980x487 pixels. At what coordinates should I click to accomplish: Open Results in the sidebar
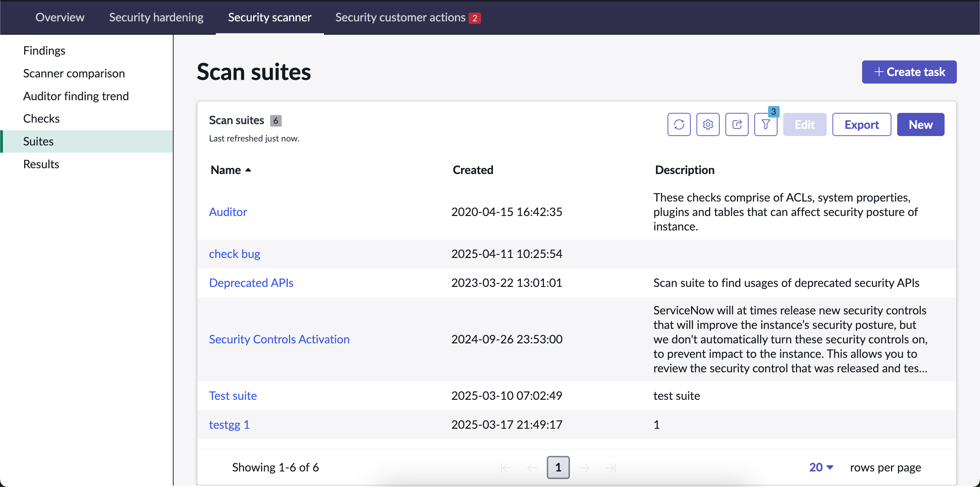pyautogui.click(x=41, y=164)
